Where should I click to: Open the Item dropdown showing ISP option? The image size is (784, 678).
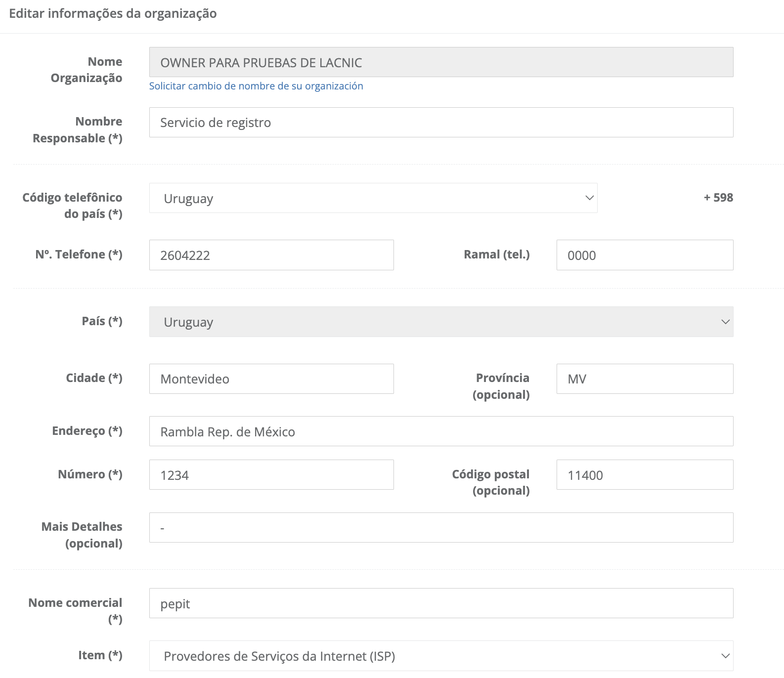tap(440, 656)
